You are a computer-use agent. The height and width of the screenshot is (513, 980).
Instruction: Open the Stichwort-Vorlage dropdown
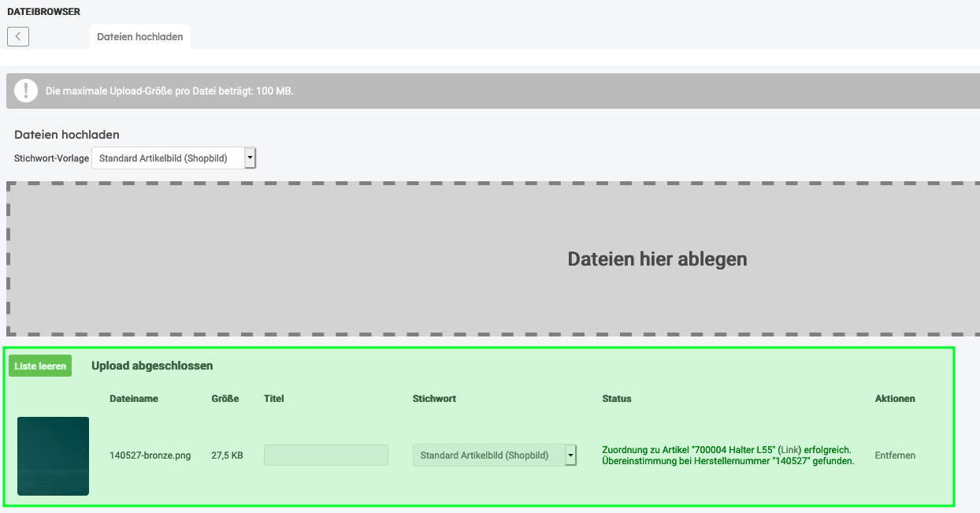[x=168, y=158]
